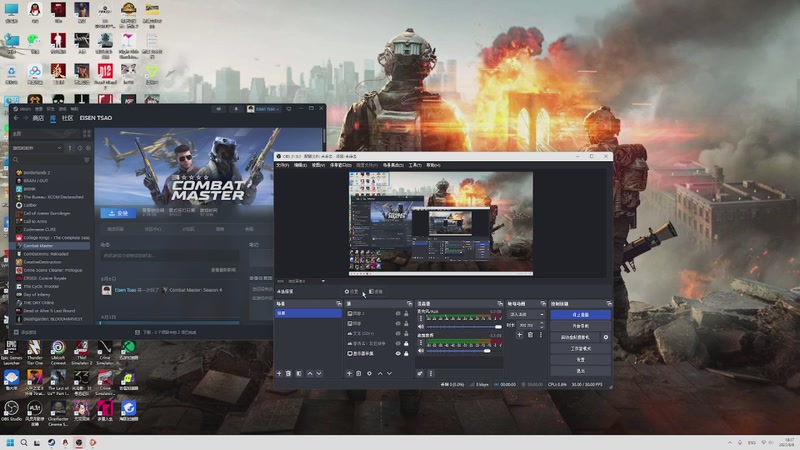Click Steam icon in Windows taskbar
Viewport: 800px width, 450px height.
[52, 442]
